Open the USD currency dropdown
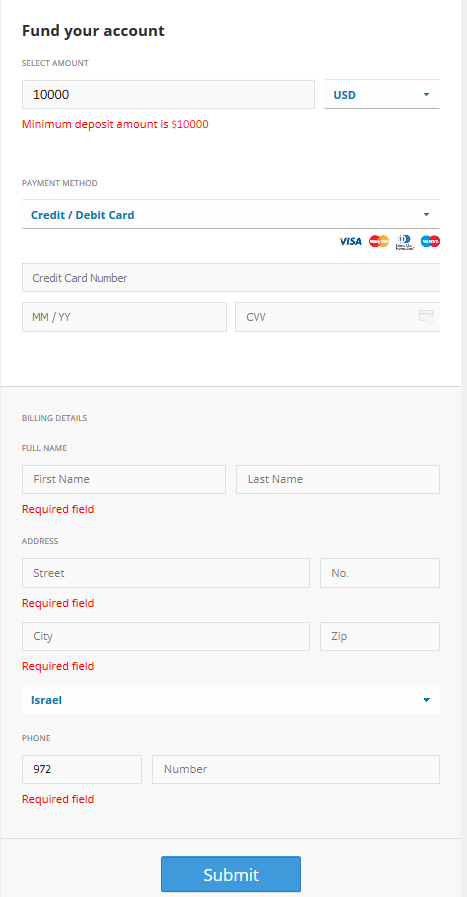The width and height of the screenshot is (467, 897). pos(382,94)
